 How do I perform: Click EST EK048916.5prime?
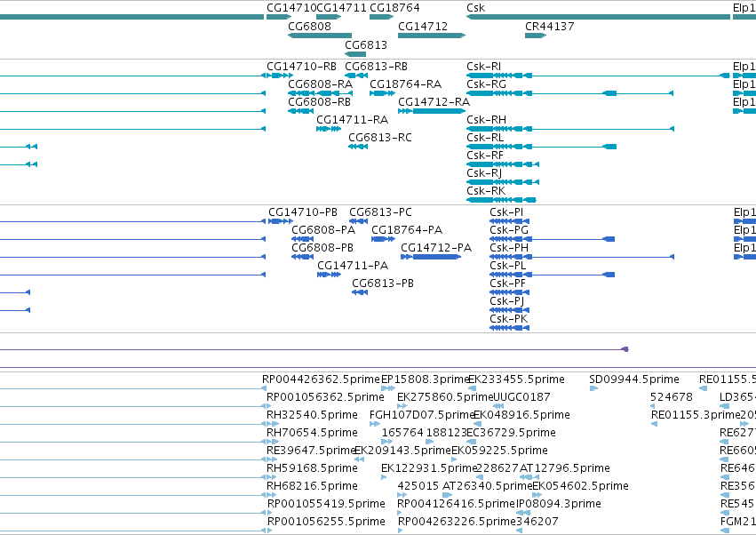click(521, 415)
